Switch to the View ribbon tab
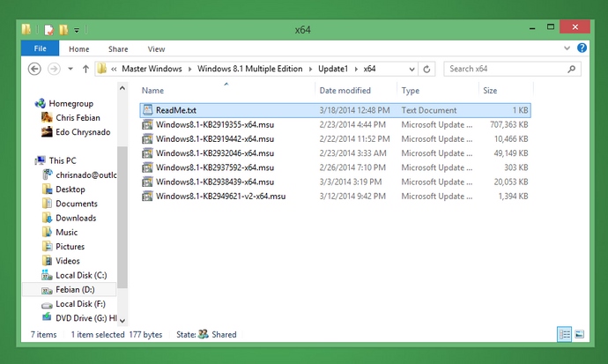 coord(156,48)
